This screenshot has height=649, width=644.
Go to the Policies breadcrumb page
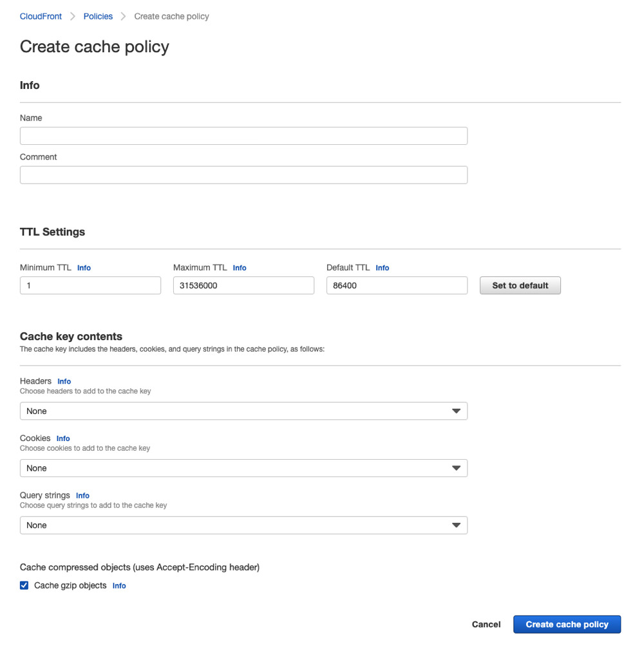tap(98, 16)
